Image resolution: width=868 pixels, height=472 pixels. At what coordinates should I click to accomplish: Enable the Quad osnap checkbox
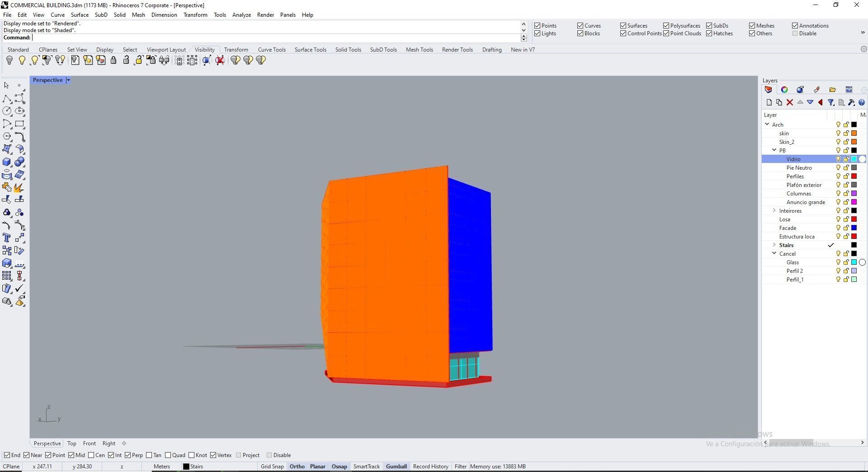168,455
